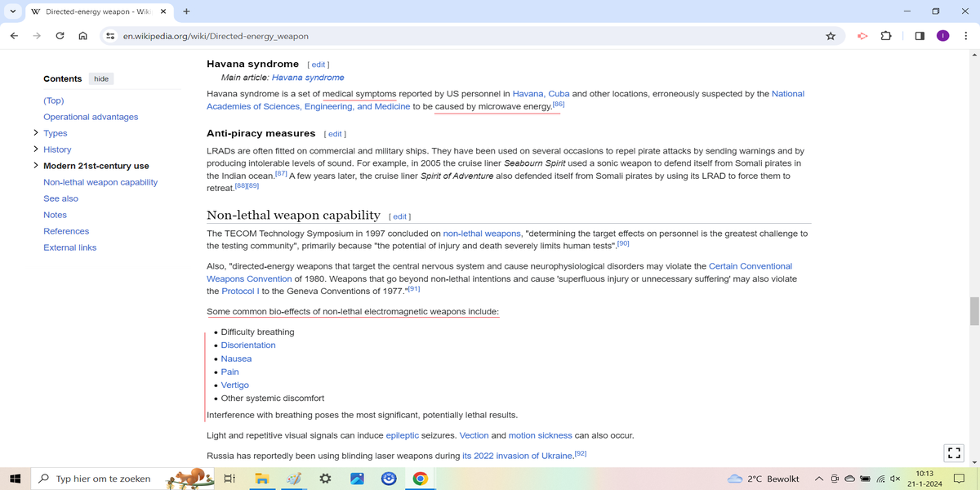Open citation 87

(281, 174)
